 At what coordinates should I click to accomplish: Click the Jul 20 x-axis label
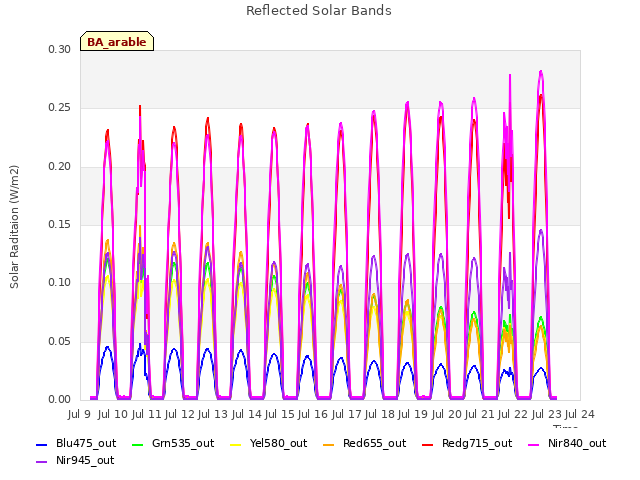[x=446, y=414]
